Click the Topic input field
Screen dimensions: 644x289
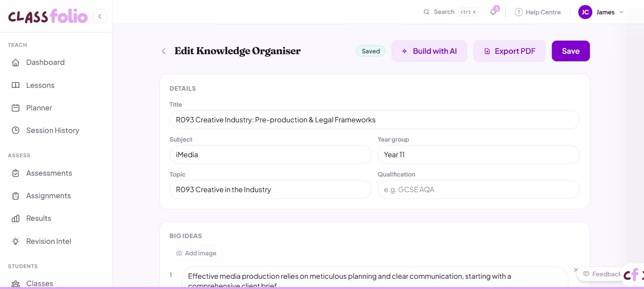click(x=270, y=190)
